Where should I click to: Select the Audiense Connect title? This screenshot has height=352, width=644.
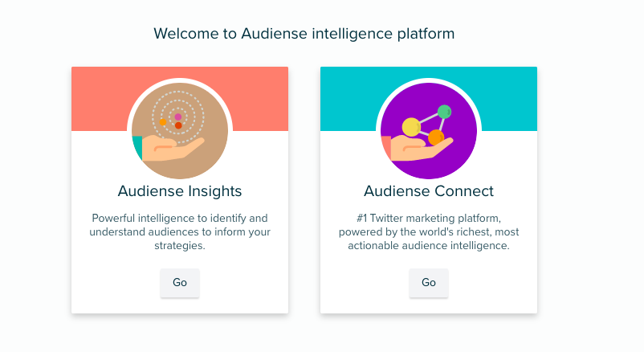click(x=429, y=191)
